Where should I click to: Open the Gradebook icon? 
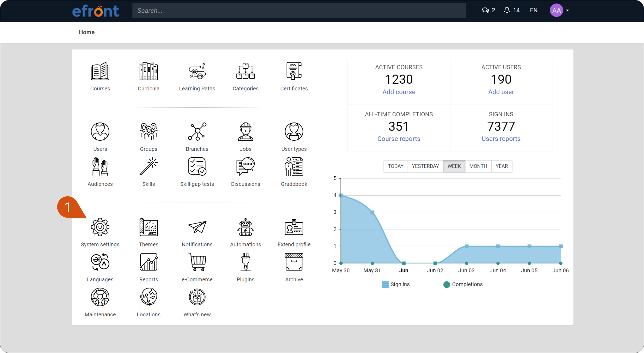pyautogui.click(x=294, y=167)
